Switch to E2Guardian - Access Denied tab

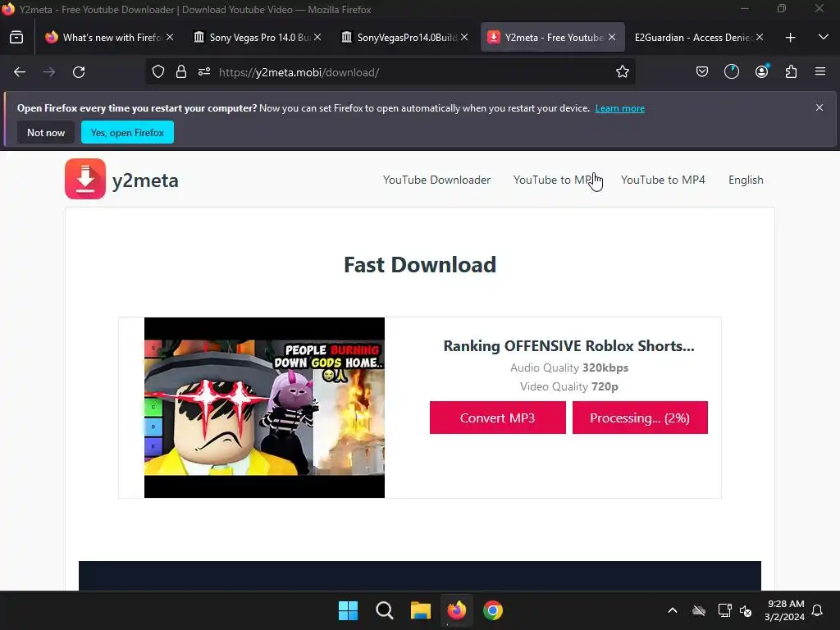click(x=699, y=38)
